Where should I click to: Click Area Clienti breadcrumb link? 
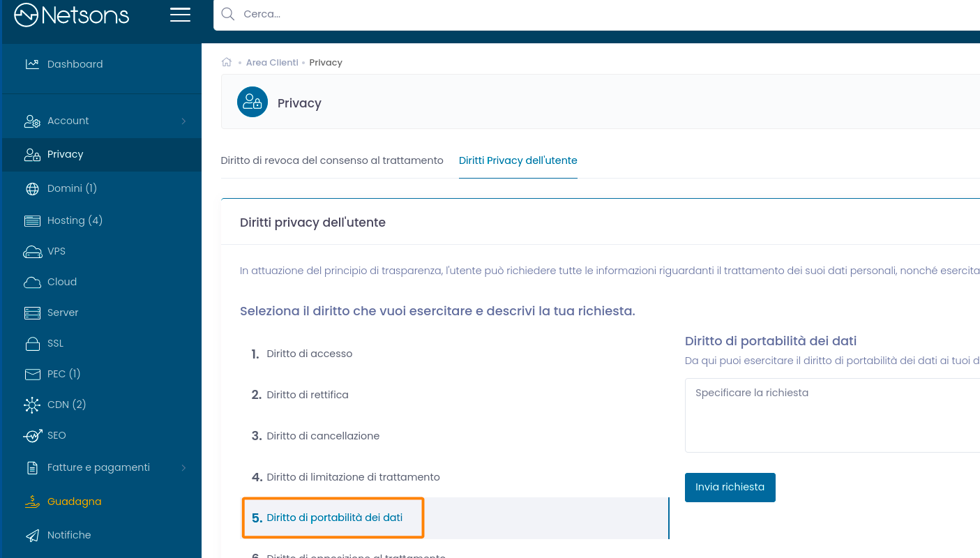point(272,63)
